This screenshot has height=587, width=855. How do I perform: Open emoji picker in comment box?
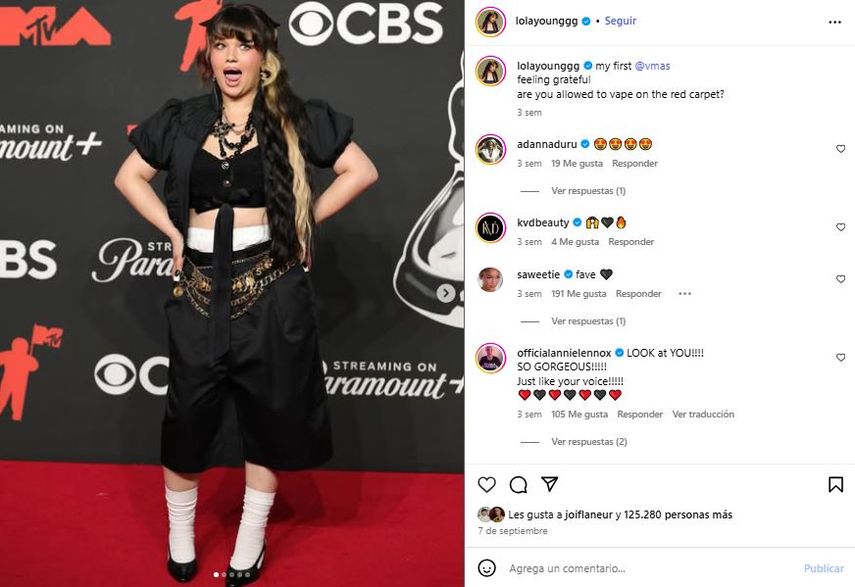(x=487, y=568)
